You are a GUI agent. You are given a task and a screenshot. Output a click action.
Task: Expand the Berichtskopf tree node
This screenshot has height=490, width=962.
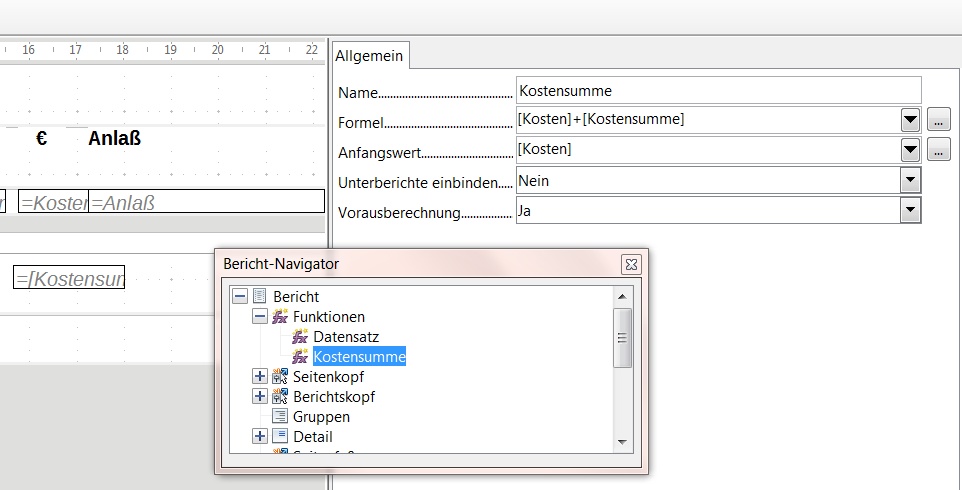click(260, 397)
